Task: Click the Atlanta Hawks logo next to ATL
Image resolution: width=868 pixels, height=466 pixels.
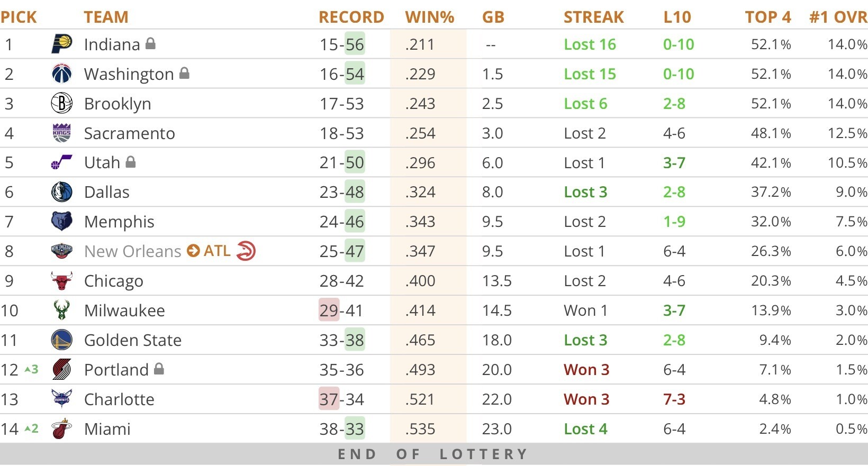Action: tap(246, 251)
